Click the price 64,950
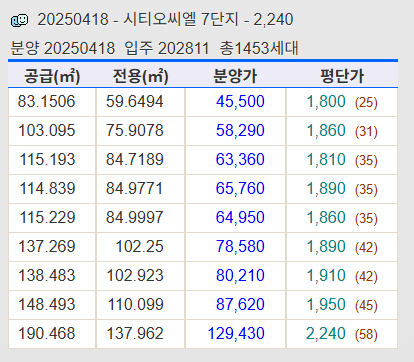 point(240,217)
